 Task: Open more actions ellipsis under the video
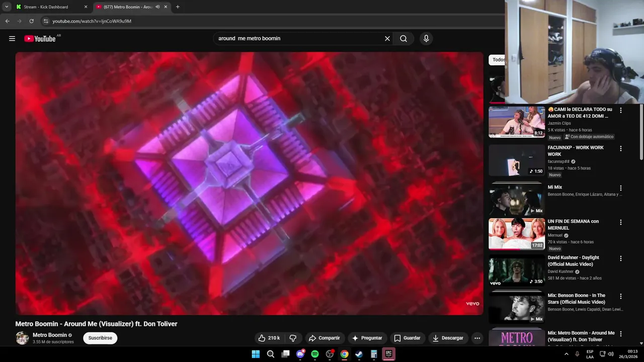point(477,338)
